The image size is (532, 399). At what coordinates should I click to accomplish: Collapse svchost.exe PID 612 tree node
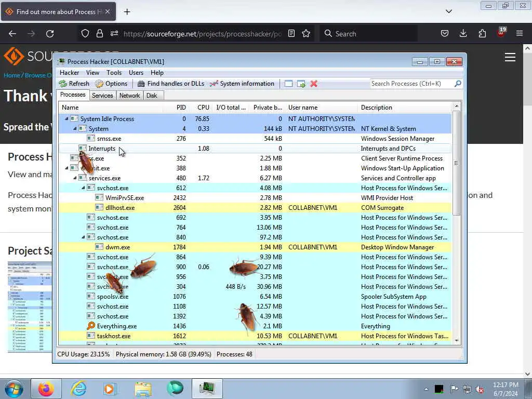click(x=83, y=188)
